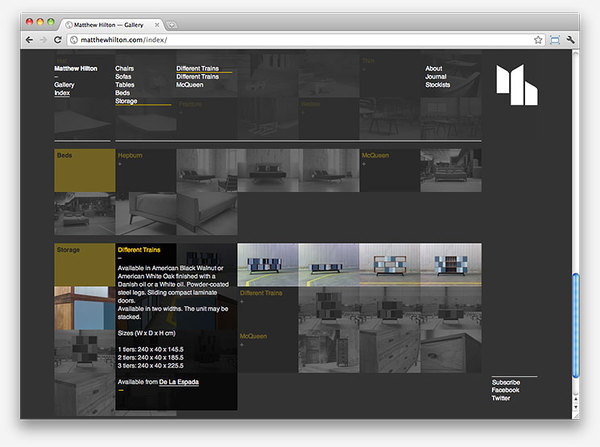Click the De La Espada link
Screen dimensions: 600x447
pos(179,382)
